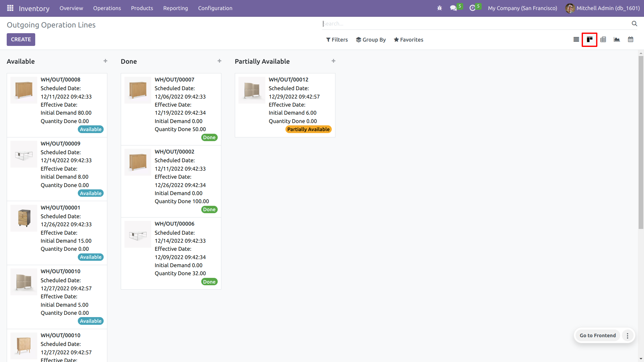Screen dimensions: 644x362
Task: Switch to list view
Action: coord(576,40)
